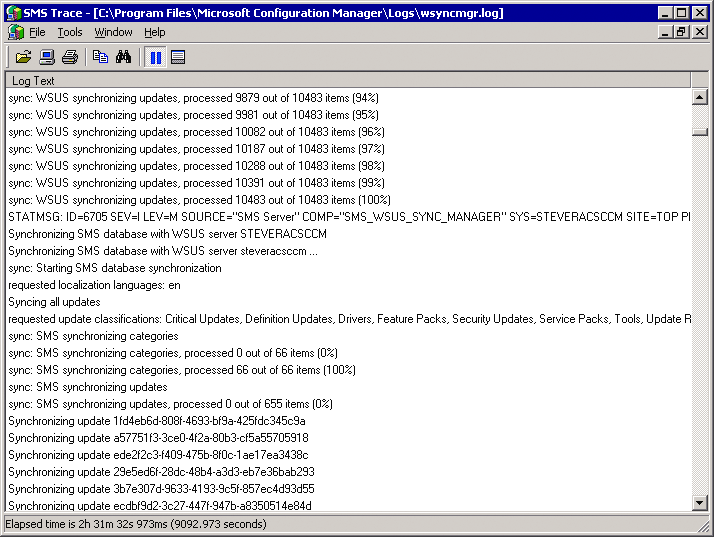Open the Window menu
This screenshot has height=537, width=714.
(x=113, y=32)
